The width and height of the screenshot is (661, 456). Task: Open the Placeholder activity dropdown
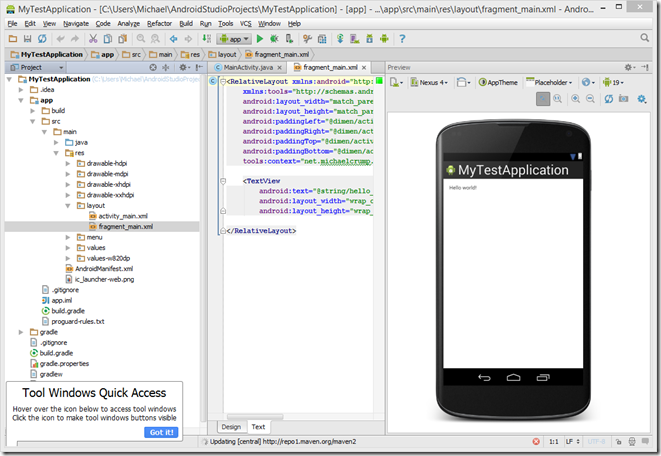pyautogui.click(x=549, y=82)
